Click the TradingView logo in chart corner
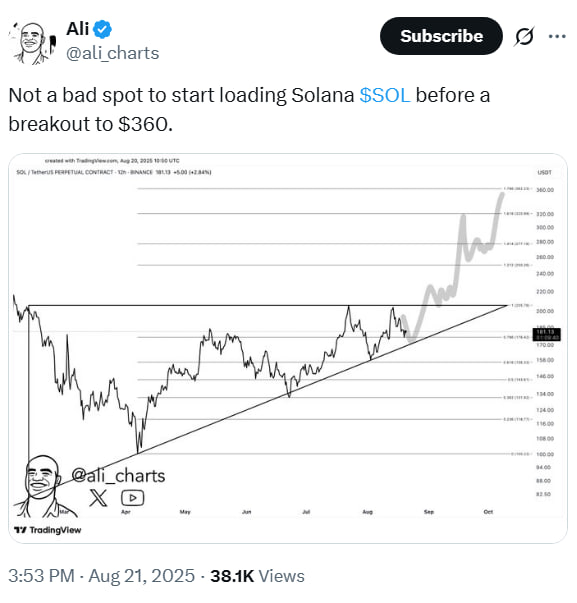Viewport: 577px width, 603px height. click(x=48, y=530)
